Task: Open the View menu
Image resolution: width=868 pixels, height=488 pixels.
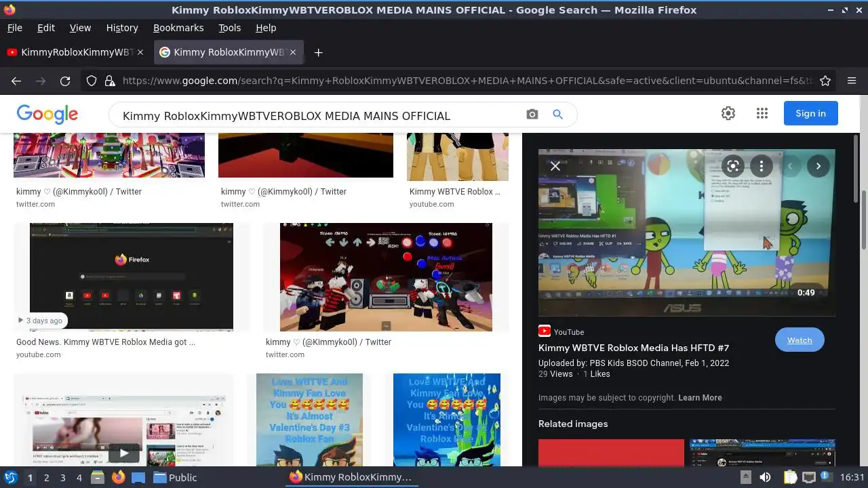Action: point(80,28)
